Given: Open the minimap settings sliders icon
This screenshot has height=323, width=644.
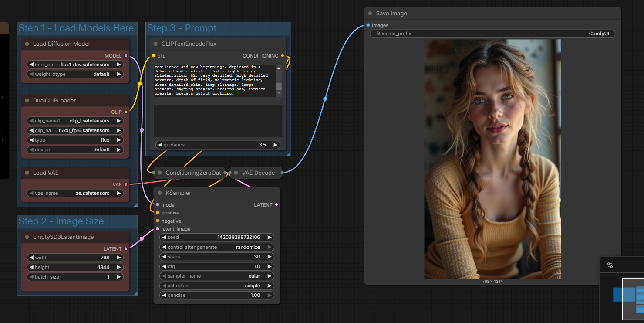Looking at the screenshot, I should tap(610, 265).
